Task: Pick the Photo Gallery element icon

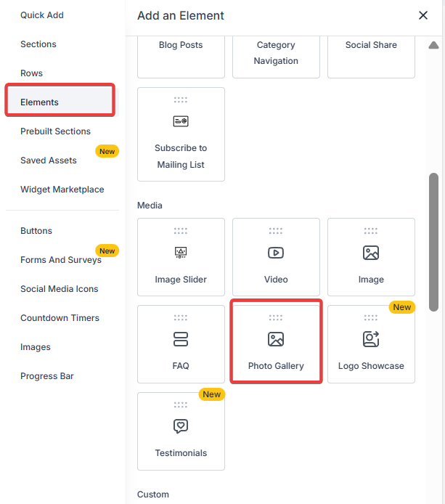Action: click(x=276, y=339)
